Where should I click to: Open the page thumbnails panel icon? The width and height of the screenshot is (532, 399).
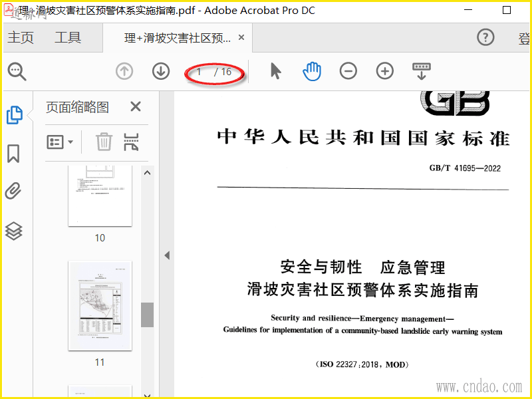click(x=15, y=115)
